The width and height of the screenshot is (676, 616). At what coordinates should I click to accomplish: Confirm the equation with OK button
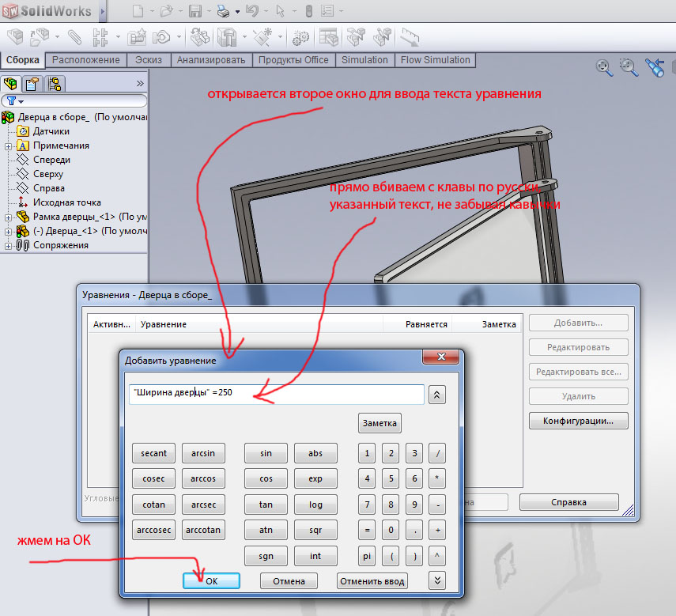[211, 580]
